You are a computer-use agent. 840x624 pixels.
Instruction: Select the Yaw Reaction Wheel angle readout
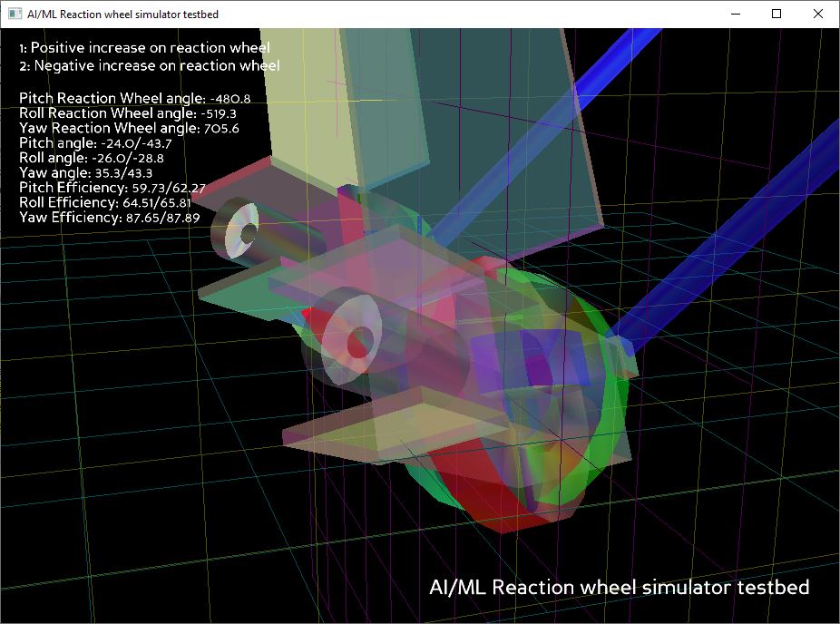(129, 129)
